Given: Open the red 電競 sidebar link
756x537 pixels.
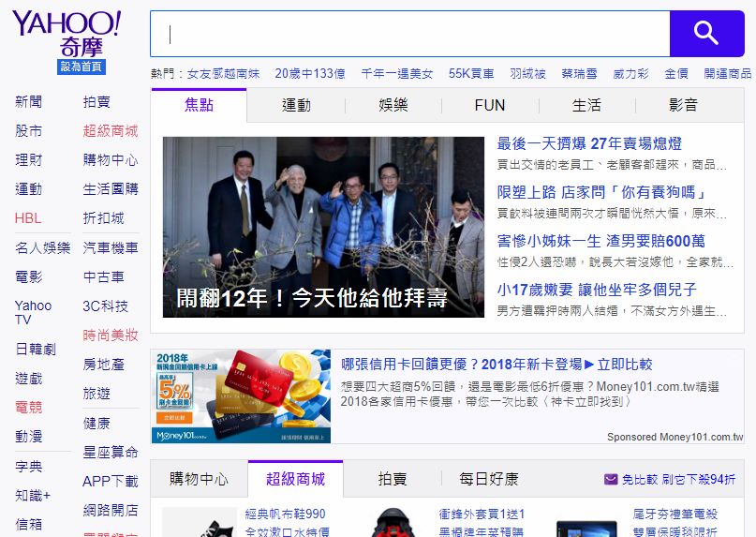Looking at the screenshot, I should coord(28,408).
